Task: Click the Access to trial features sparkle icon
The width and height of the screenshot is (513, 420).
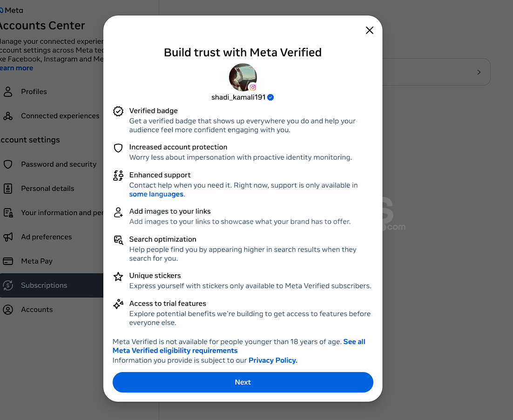Action: [x=118, y=305]
